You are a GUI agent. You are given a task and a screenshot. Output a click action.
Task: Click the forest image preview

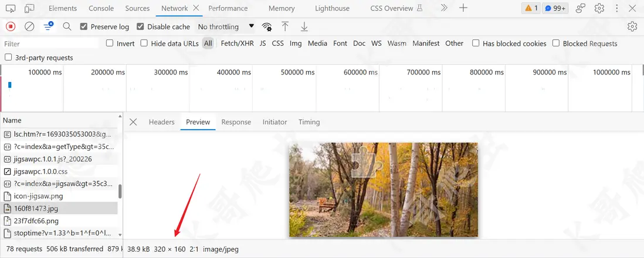pos(384,189)
